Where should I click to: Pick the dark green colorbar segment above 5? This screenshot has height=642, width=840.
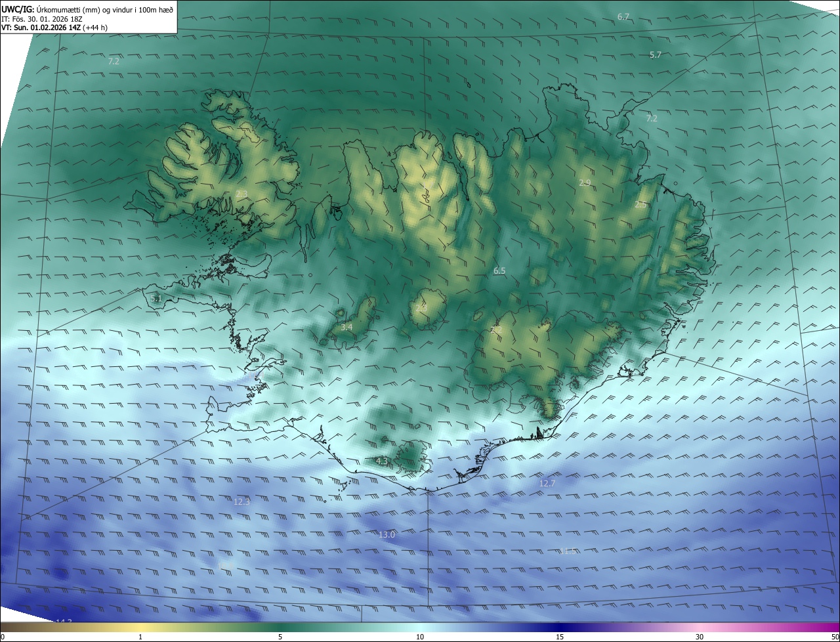point(280,627)
